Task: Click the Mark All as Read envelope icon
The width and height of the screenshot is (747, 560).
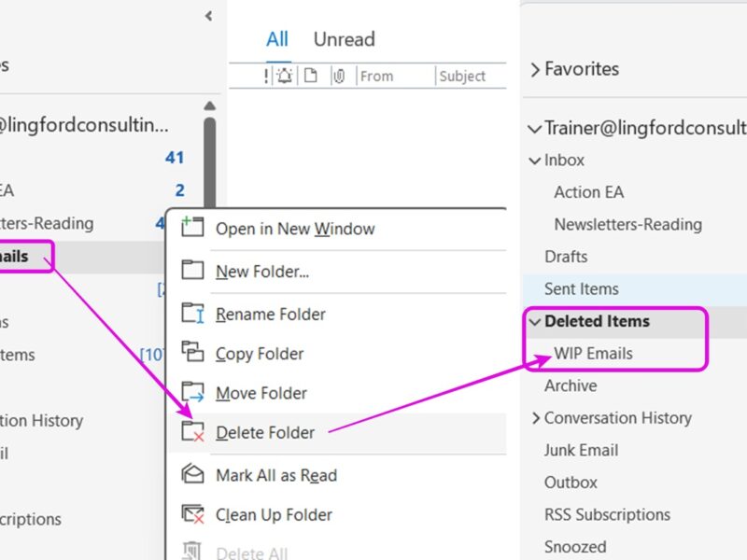Action: pos(192,475)
